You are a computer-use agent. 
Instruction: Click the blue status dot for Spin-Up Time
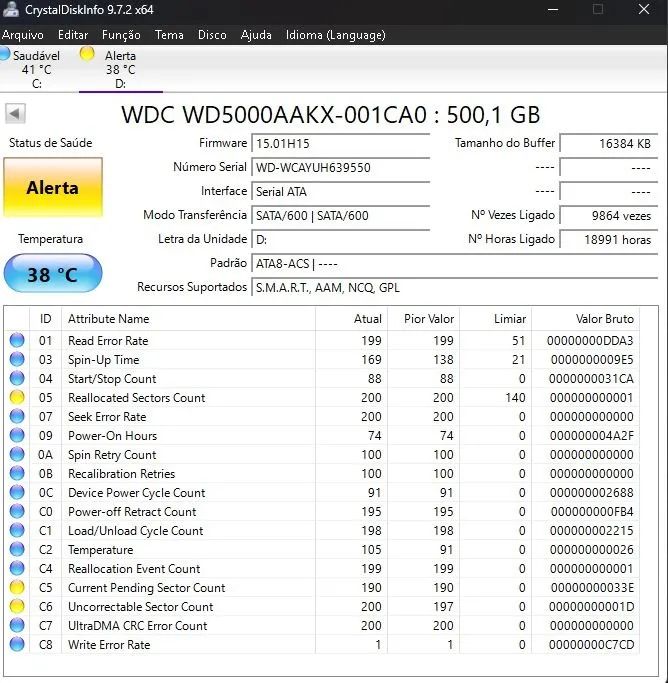coord(17,359)
